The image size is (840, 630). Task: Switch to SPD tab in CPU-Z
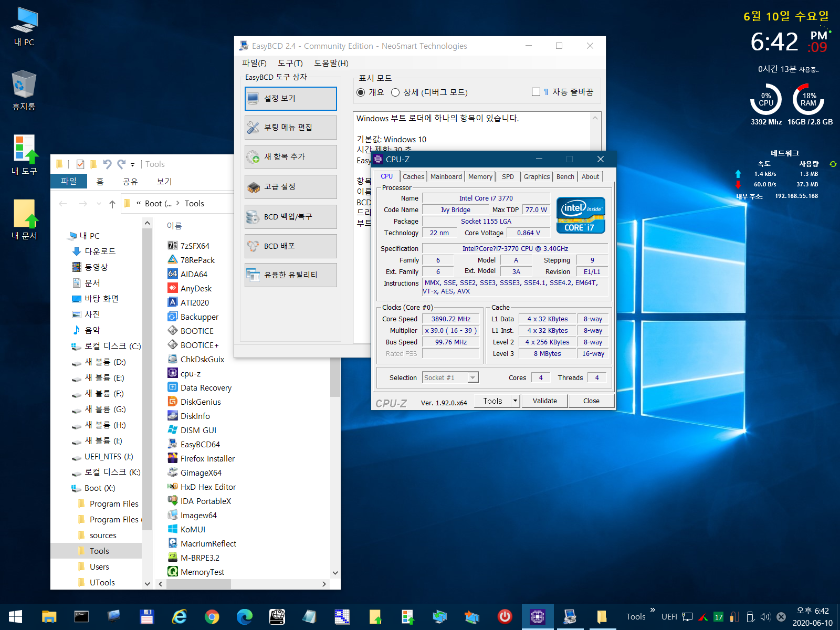pyautogui.click(x=508, y=177)
